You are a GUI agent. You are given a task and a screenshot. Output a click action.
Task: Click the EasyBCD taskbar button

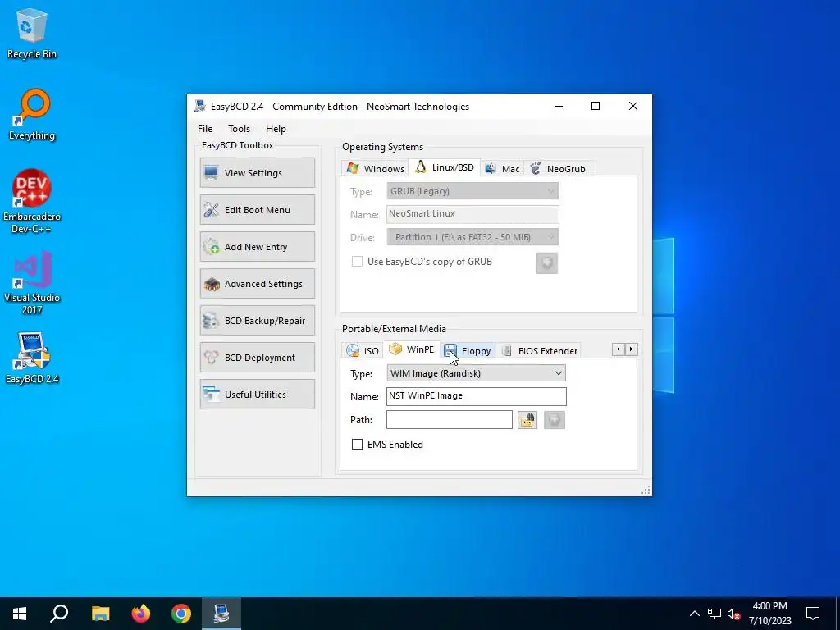point(221,614)
